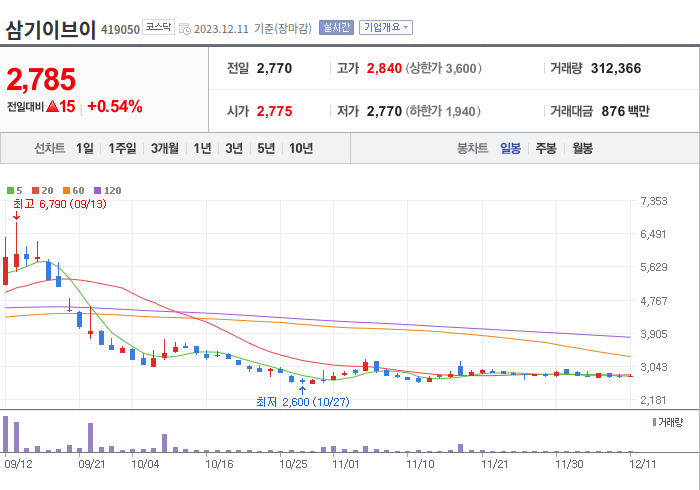Viewport: 700px width, 490px height.
Task: Open the 기업개요 dropdown
Action: click(x=386, y=28)
